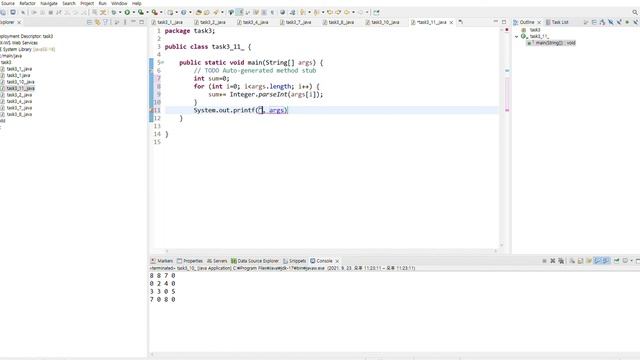
Task: Click the warning marker on line 11 gutter
Action: tap(152, 110)
